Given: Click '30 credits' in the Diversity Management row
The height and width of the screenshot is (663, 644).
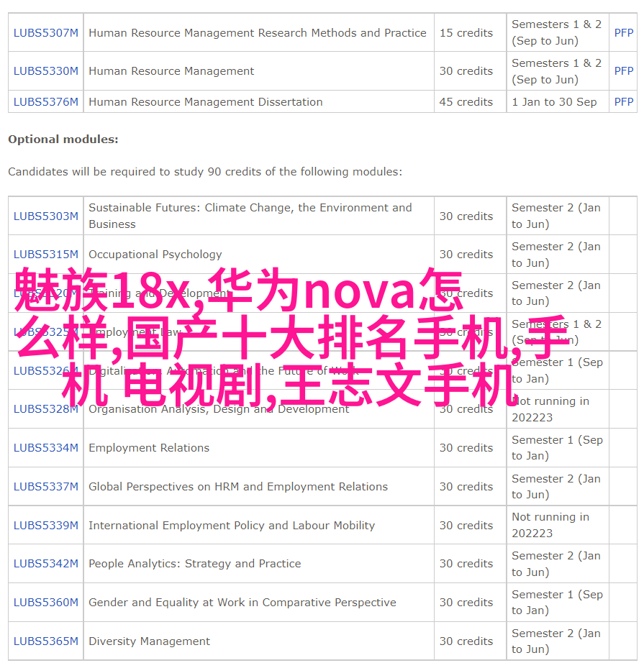Looking at the screenshot, I should click(466, 641).
